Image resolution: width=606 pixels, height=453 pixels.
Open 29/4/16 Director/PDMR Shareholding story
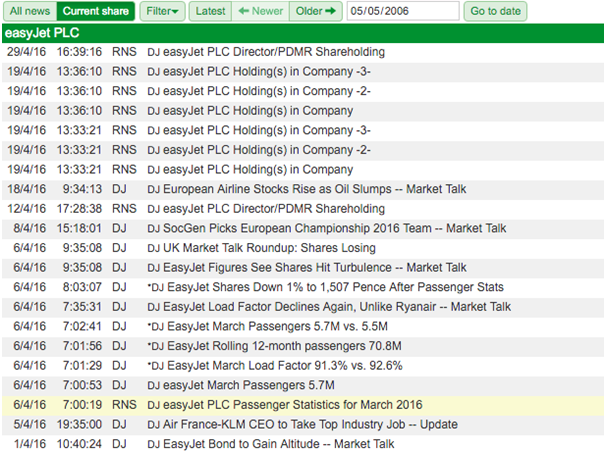[x=266, y=52]
